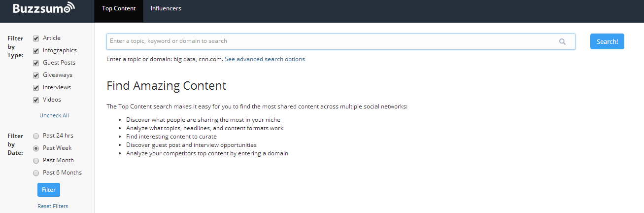Select the Past 24 hrs radio button

point(36,136)
